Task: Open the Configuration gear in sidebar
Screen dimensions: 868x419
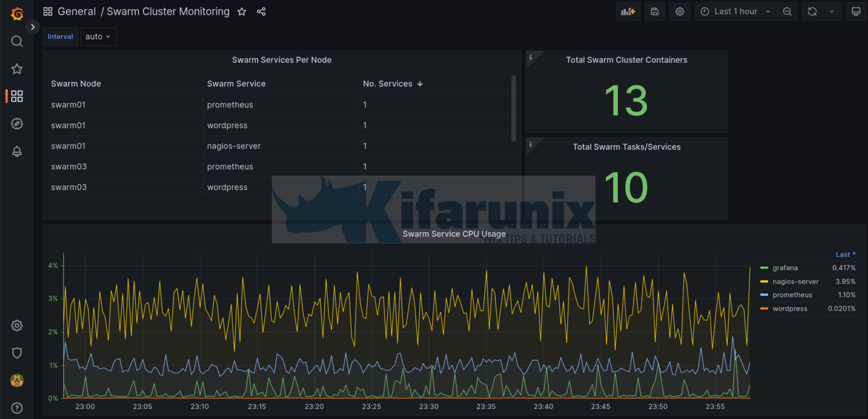Action: (17, 326)
